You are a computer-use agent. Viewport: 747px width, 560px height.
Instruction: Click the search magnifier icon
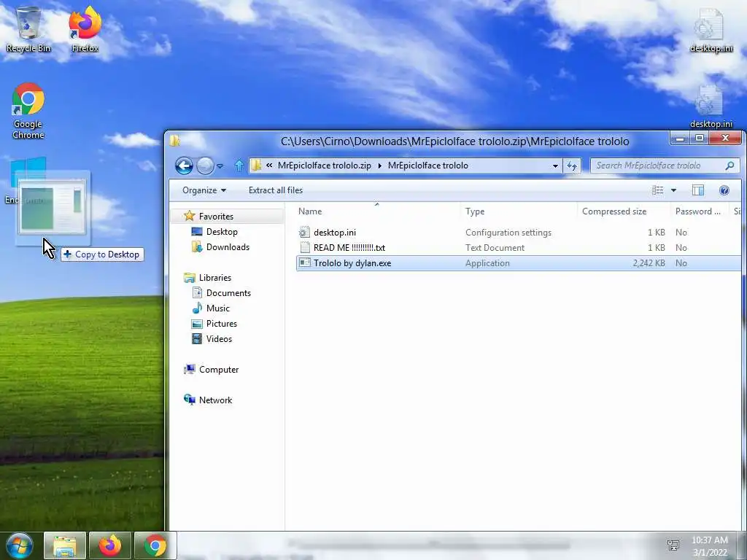pyautogui.click(x=729, y=166)
